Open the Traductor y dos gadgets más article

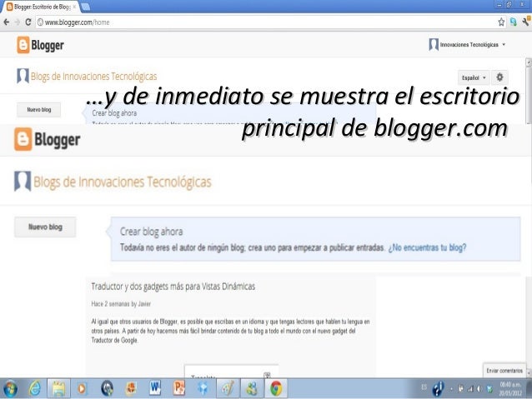[x=173, y=287]
